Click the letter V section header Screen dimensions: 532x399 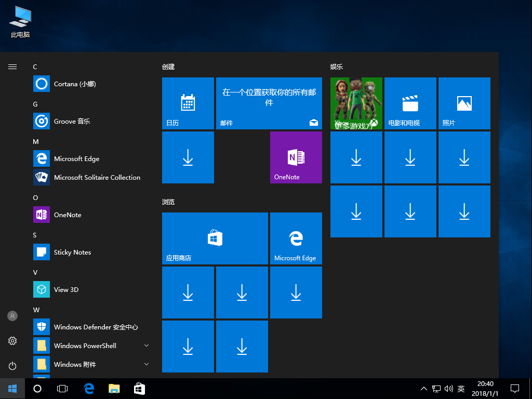pyautogui.click(x=35, y=272)
